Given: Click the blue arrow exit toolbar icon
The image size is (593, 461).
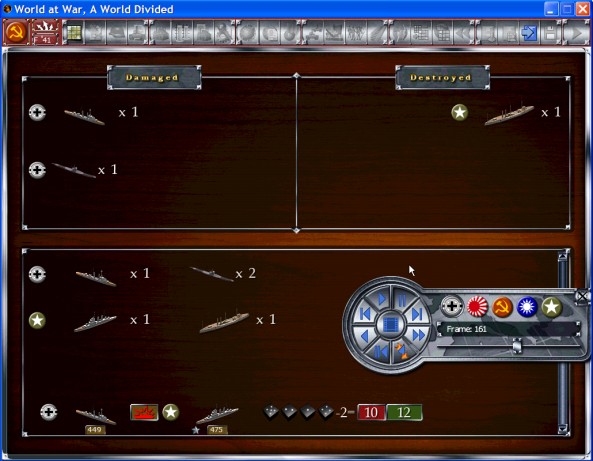Looking at the screenshot, I should coord(529,33).
